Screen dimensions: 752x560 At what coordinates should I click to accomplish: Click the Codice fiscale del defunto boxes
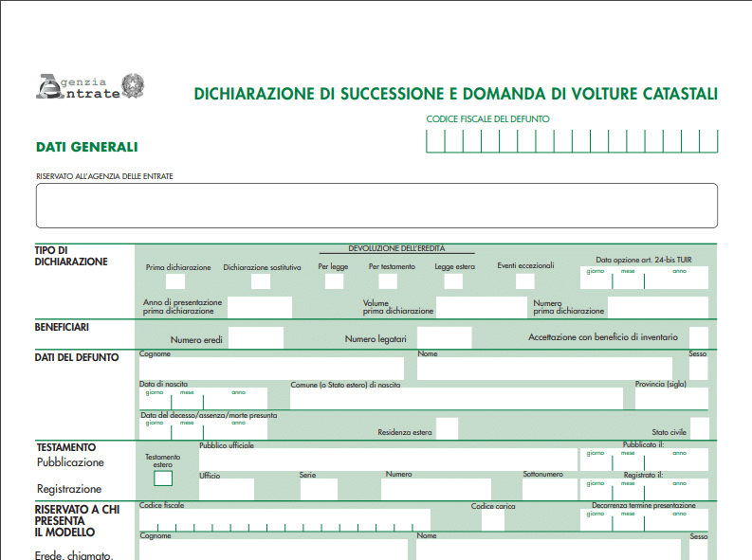572,141
